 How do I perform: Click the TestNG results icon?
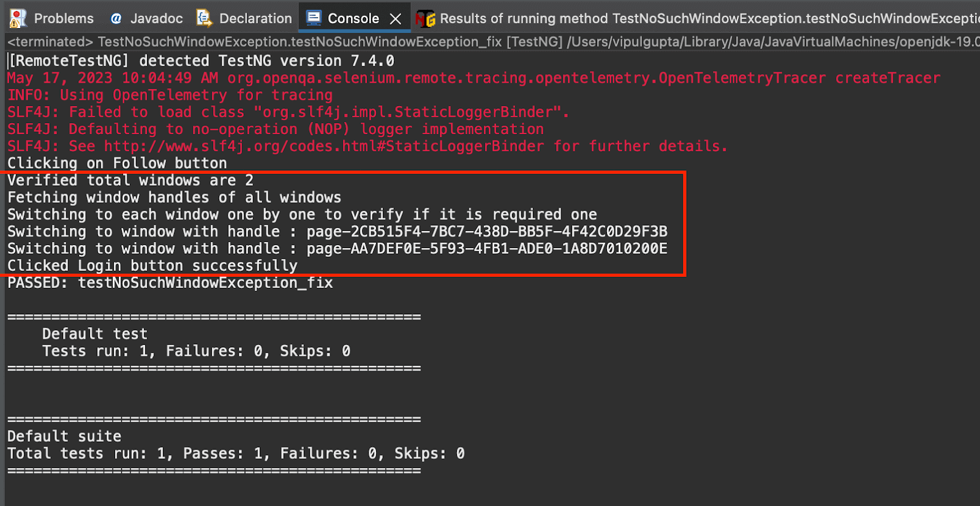pos(425,19)
